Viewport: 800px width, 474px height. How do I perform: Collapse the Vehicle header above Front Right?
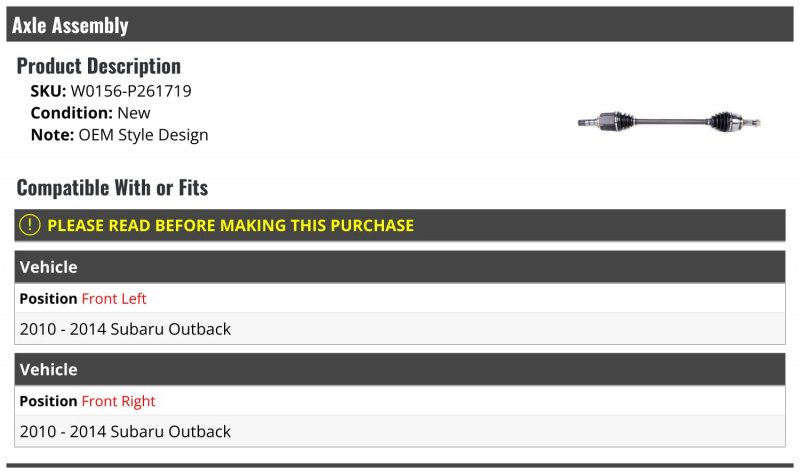400,369
